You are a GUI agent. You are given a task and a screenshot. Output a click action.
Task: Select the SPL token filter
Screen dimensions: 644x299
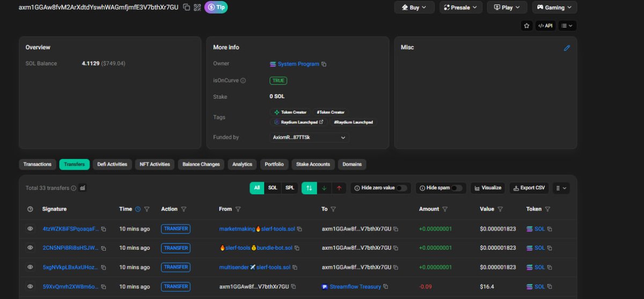[289, 188]
